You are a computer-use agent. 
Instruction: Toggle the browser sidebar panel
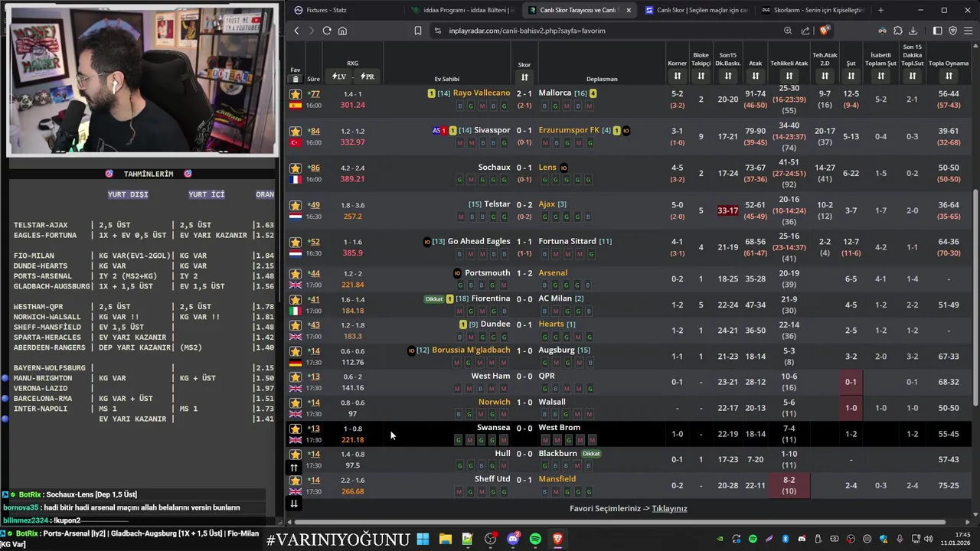937,31
